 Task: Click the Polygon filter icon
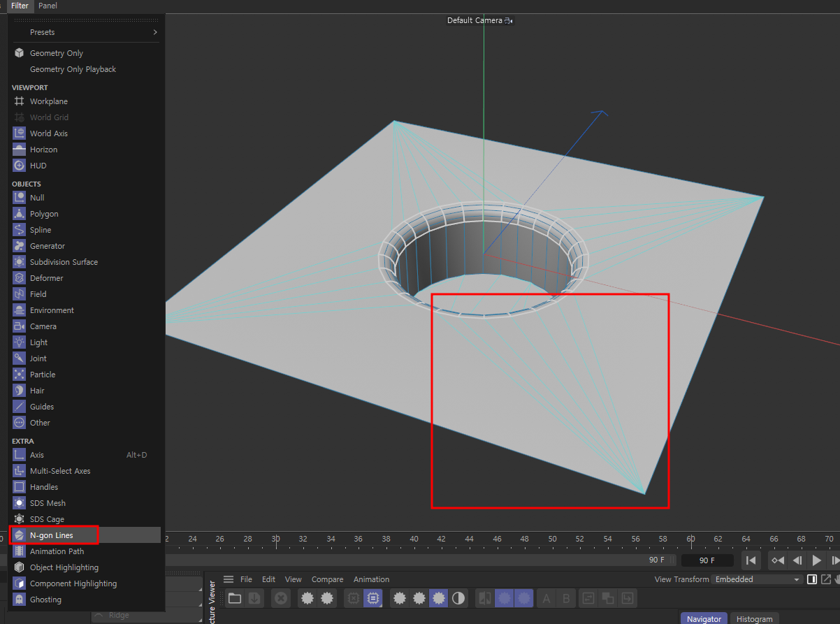click(x=20, y=214)
